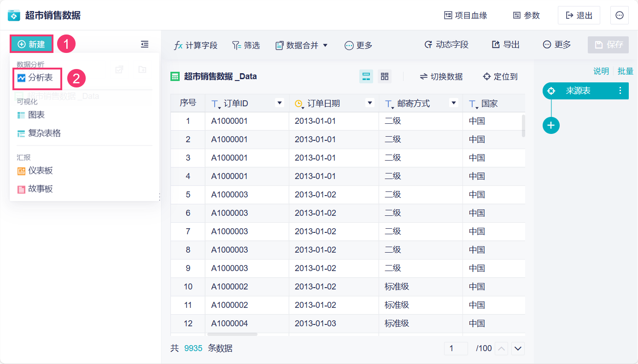The image size is (638, 364).
Task: Click the 动态字段 toolbar item
Action: click(446, 45)
